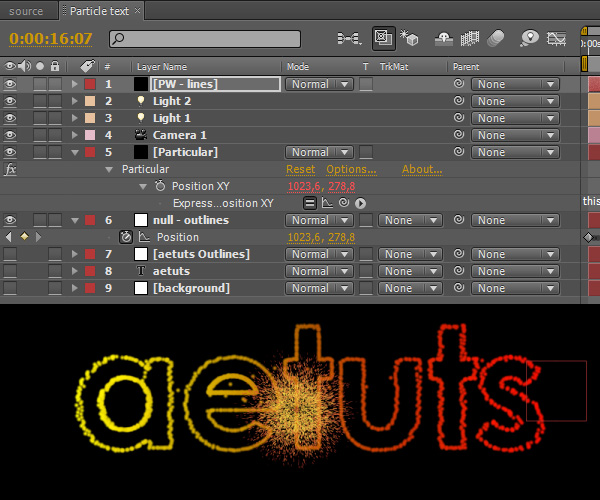Hide the PW - lines layer
This screenshot has width=600, height=500.
point(10,84)
